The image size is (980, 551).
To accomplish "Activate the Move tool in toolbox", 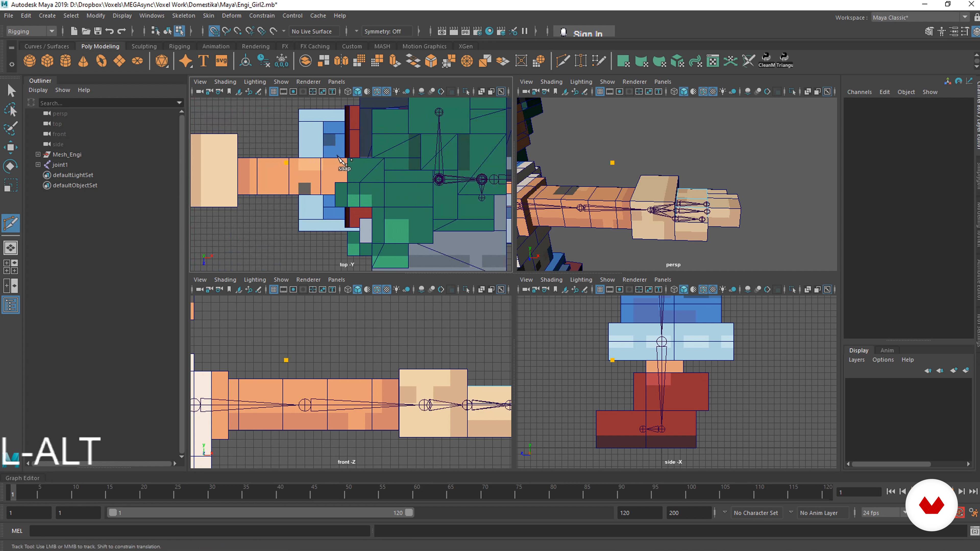I will click(x=11, y=147).
